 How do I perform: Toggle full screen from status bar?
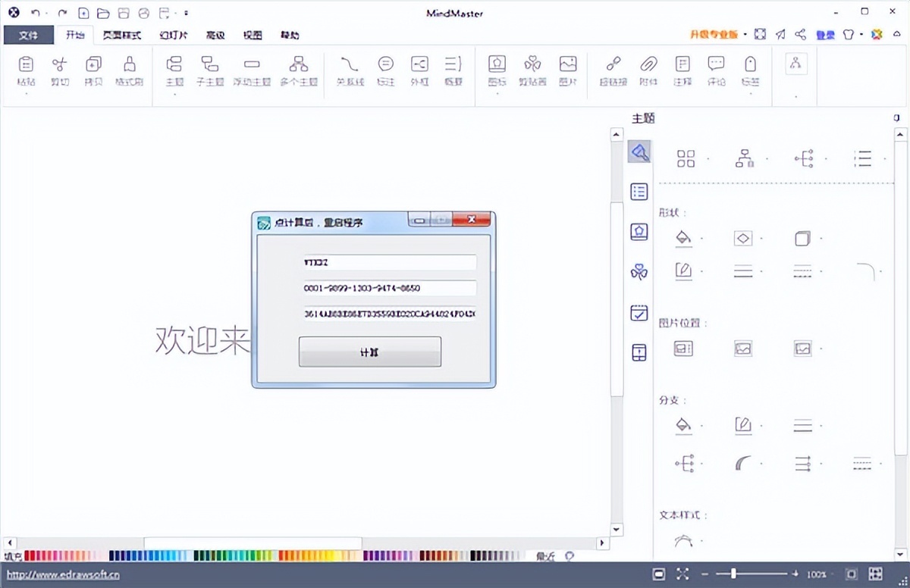point(682,574)
